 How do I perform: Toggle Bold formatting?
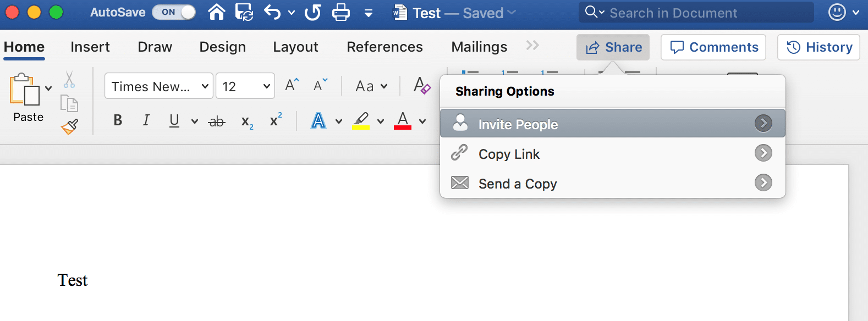coord(118,120)
